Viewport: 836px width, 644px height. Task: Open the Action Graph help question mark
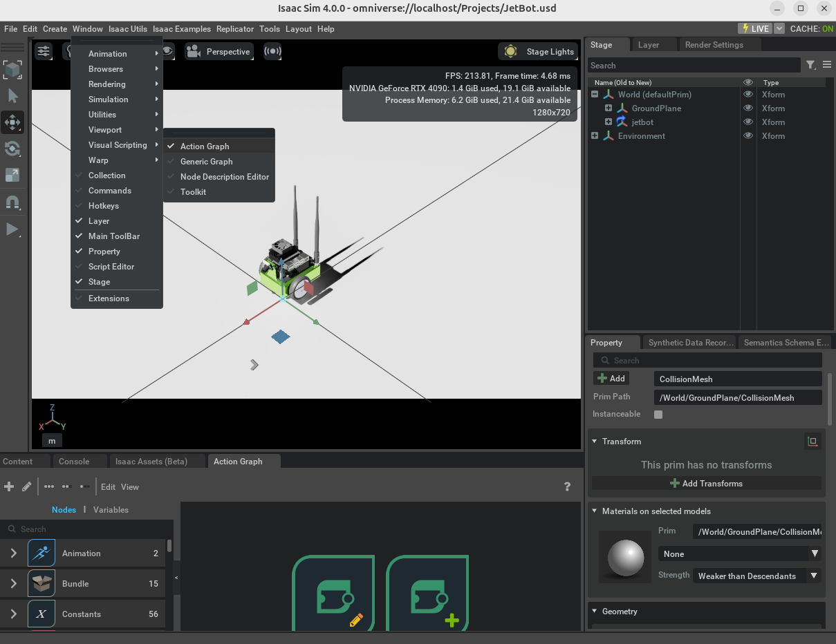[x=568, y=486]
